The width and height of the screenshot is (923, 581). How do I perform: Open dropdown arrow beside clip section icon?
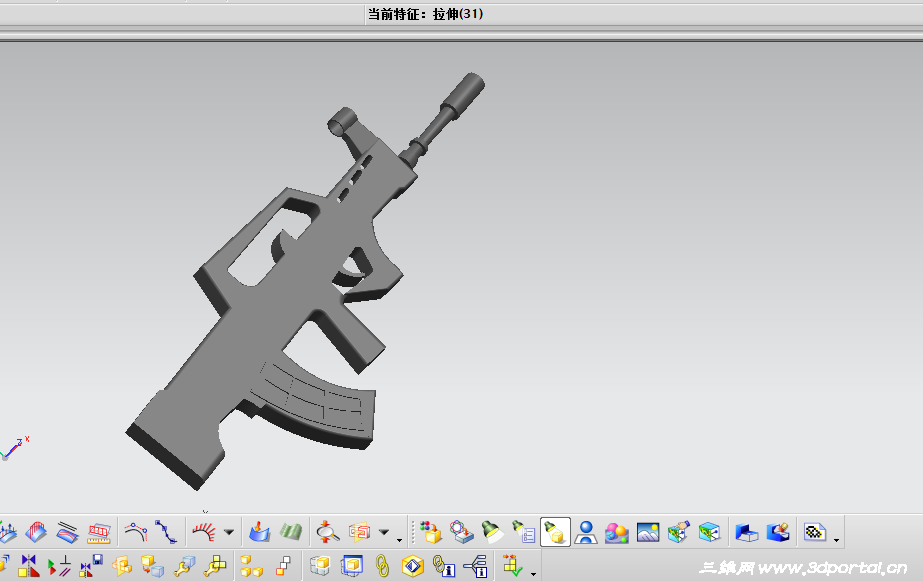coord(384,532)
